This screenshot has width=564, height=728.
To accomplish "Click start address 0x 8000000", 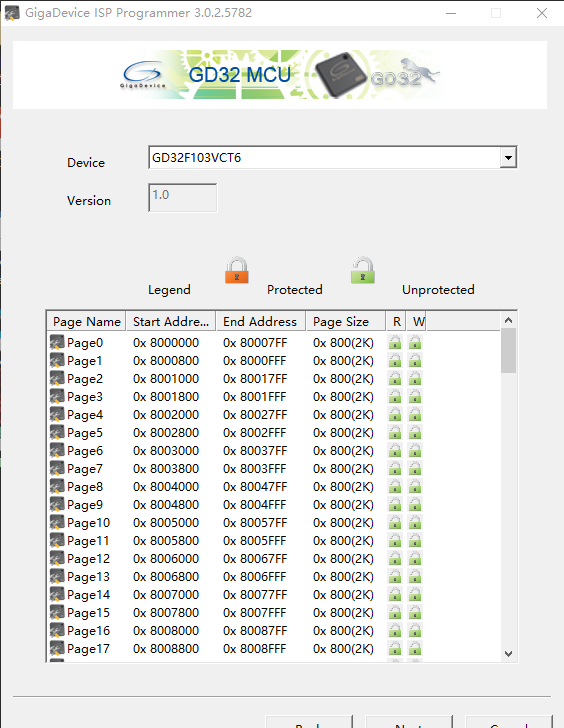I will coord(166,343).
